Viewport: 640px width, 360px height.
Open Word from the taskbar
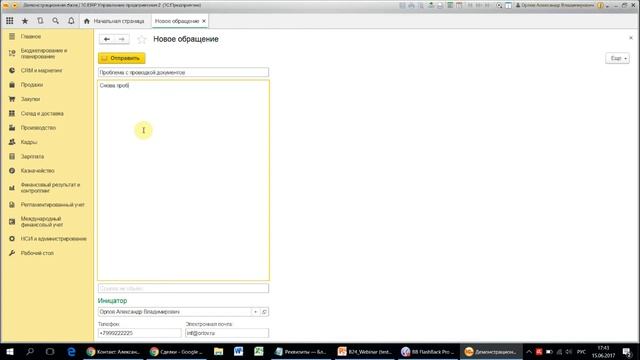pyautogui.click(x=238, y=351)
